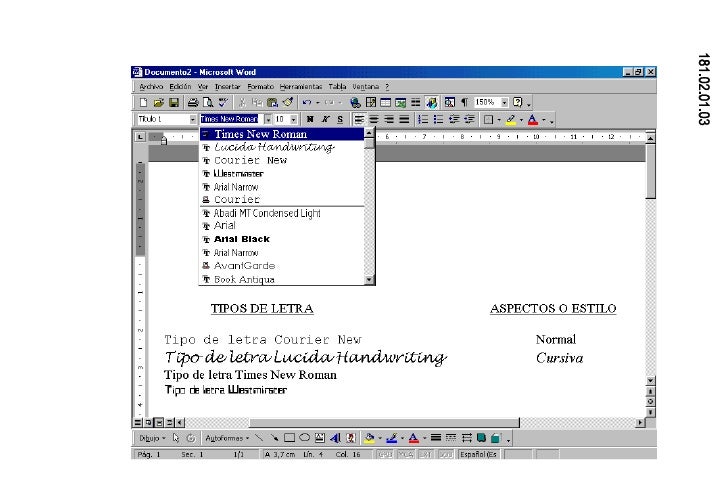Open the Tabla menu
Viewport: 728px width, 504px height.
click(x=338, y=87)
